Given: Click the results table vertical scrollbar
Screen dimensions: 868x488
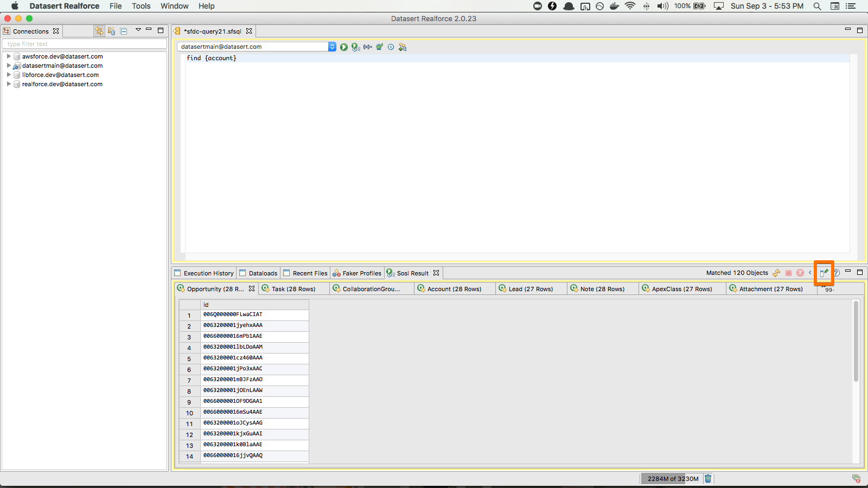Looking at the screenshot, I should [856, 342].
